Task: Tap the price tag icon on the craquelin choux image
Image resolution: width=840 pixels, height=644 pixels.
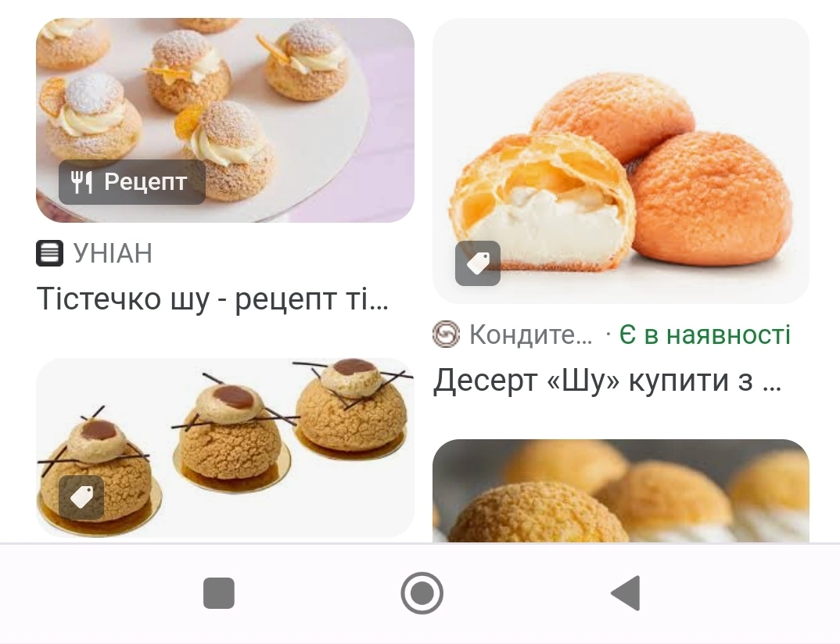Action: (x=81, y=497)
